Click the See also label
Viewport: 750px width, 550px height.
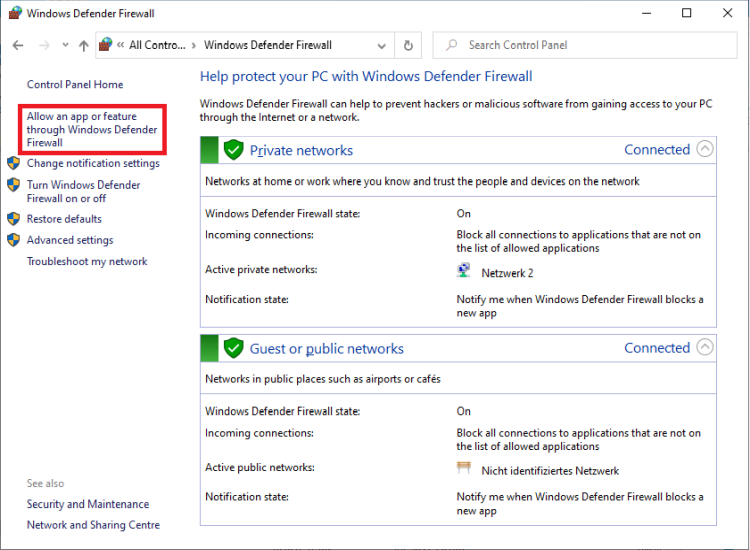click(x=45, y=484)
